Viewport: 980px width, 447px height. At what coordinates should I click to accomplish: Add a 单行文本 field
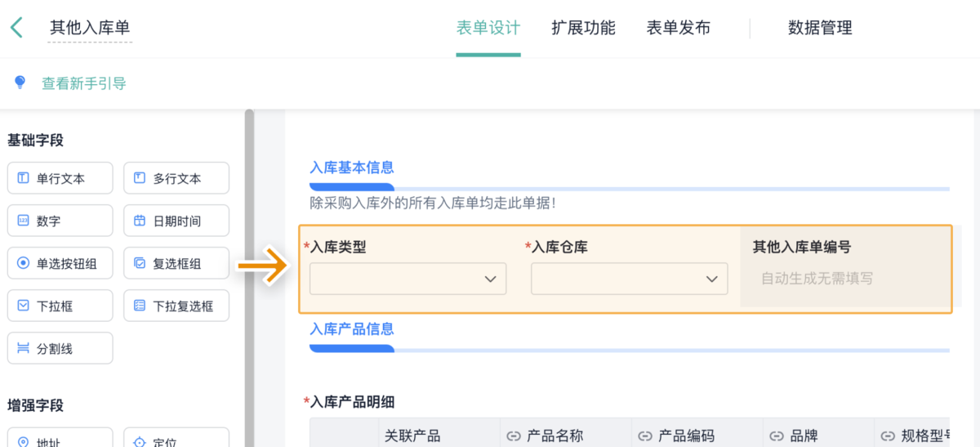coord(60,178)
